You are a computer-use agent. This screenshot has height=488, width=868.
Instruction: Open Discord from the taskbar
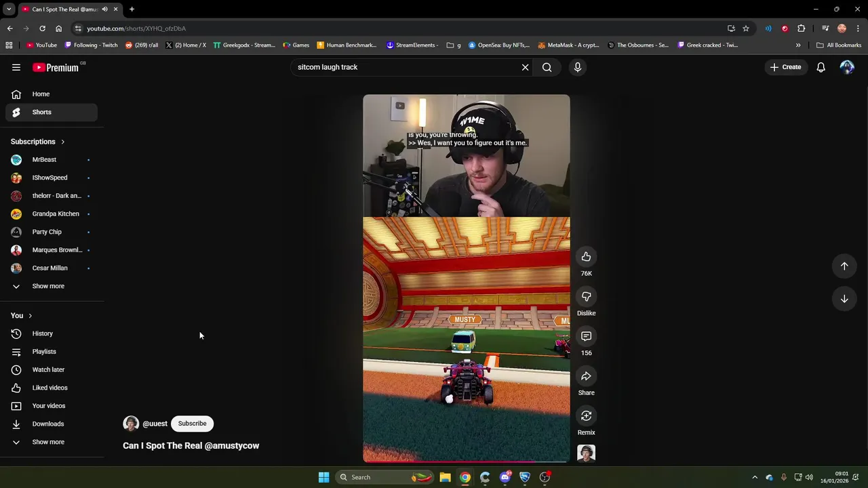coord(505,477)
